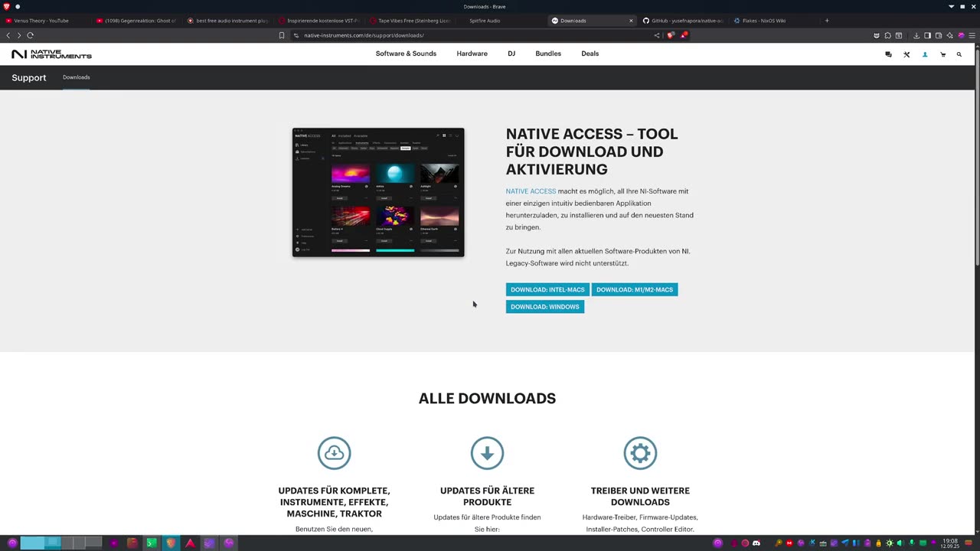Click Download: M1/M2-Macs button

(635, 289)
